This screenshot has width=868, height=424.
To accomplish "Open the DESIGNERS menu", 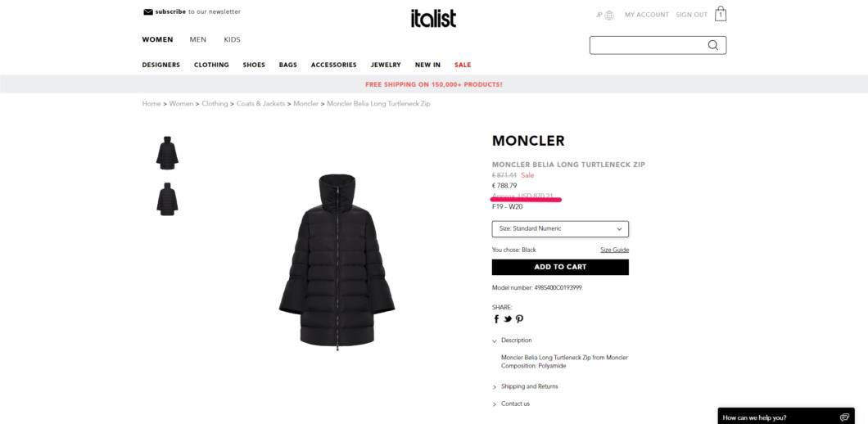I will [161, 65].
